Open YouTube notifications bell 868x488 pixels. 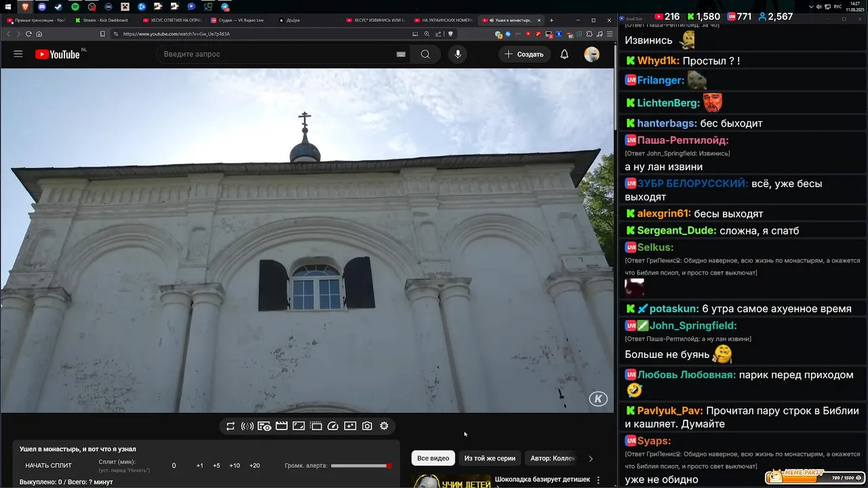click(564, 54)
